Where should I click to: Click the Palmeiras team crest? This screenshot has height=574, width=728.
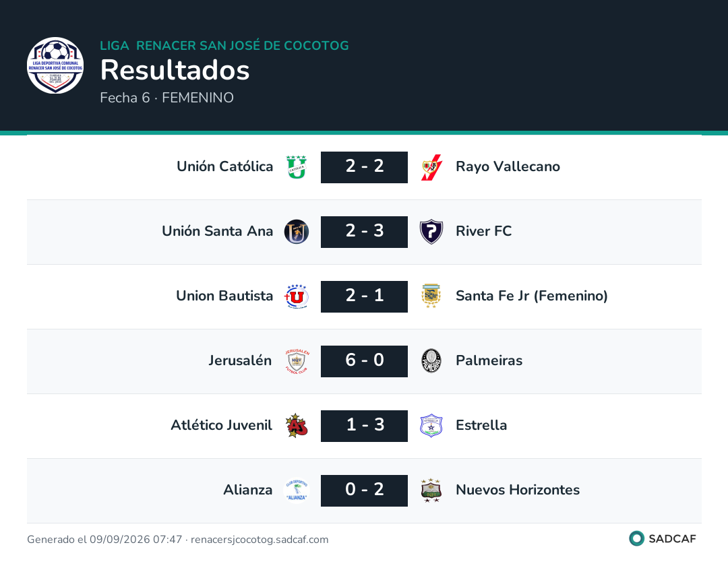click(431, 361)
